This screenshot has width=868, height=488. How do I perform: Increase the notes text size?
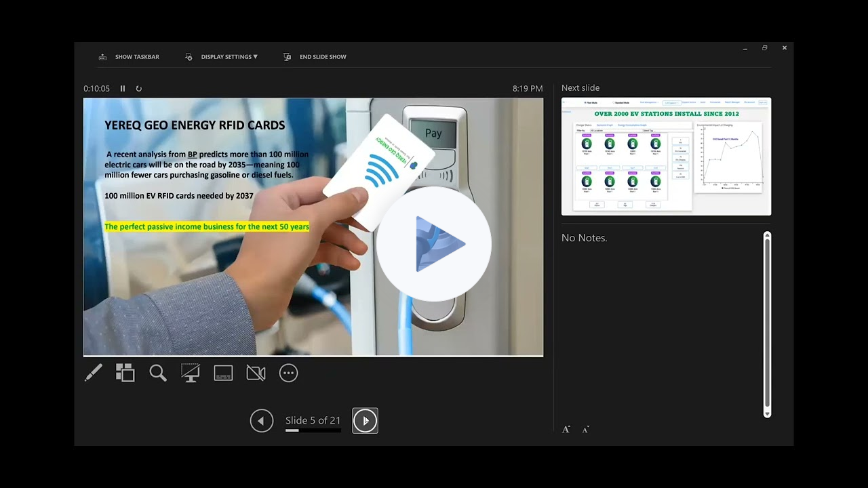coord(566,429)
